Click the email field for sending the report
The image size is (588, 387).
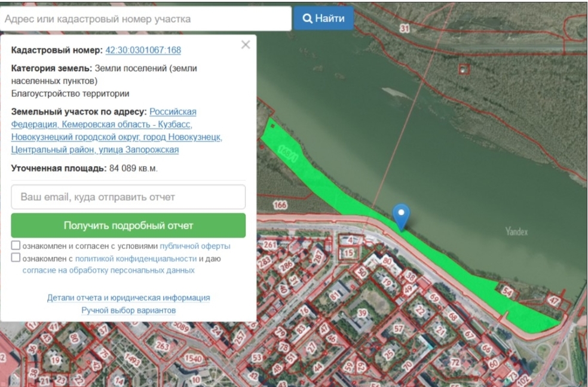click(x=128, y=196)
